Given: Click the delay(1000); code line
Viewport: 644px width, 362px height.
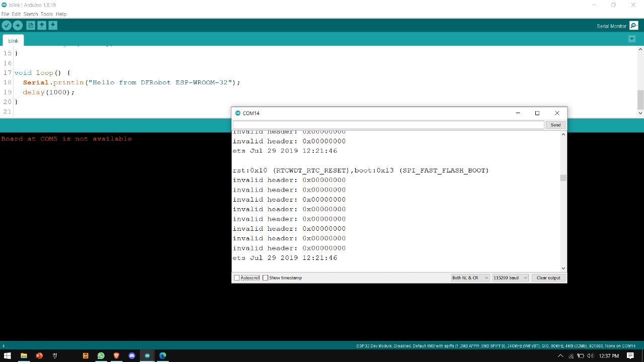Looking at the screenshot, I should [48, 92].
